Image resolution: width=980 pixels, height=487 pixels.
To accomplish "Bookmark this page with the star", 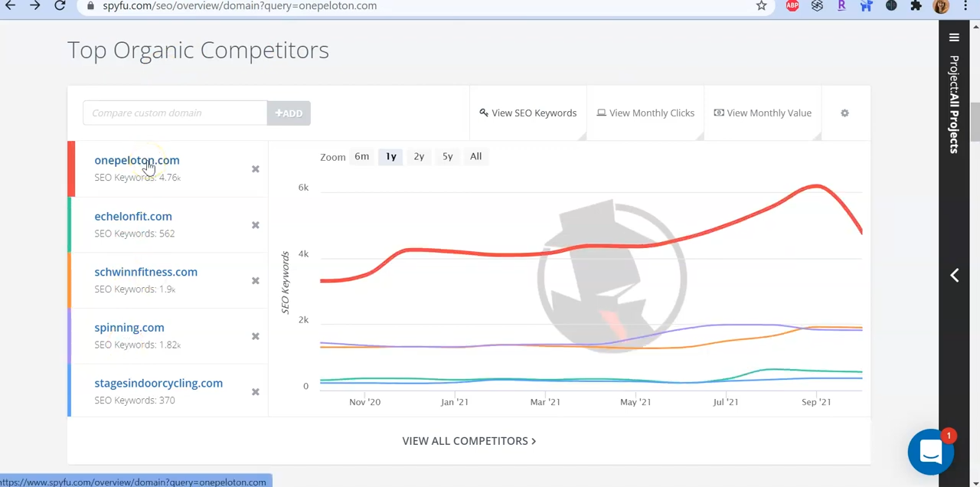I will (761, 5).
